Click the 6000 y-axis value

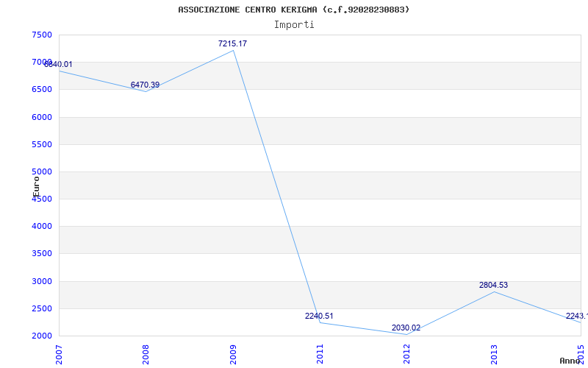click(x=42, y=117)
